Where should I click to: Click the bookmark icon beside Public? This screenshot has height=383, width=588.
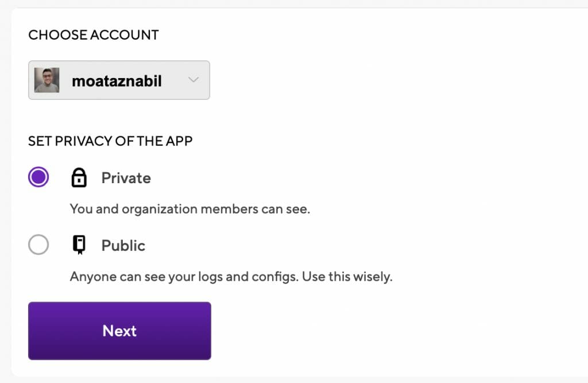click(79, 245)
